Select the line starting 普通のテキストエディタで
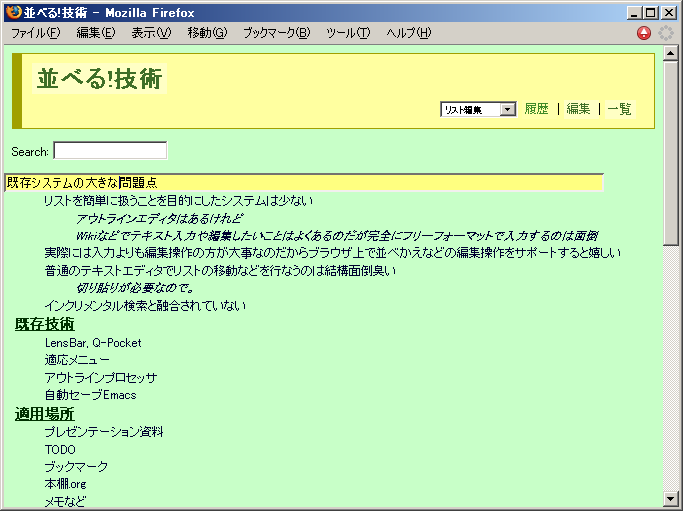Screen dimensions: 683x511 [x=220, y=271]
